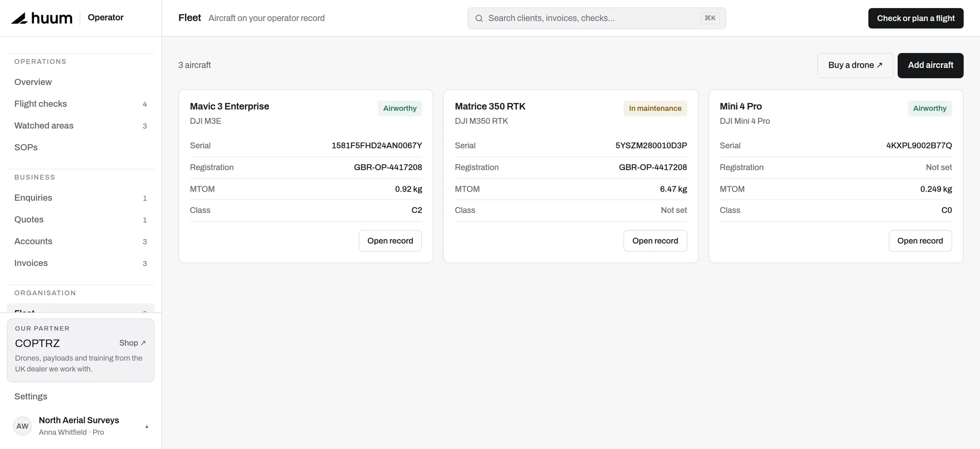The image size is (980, 449).
Task: Select the Mini 4 Pro title
Action: pos(741,106)
